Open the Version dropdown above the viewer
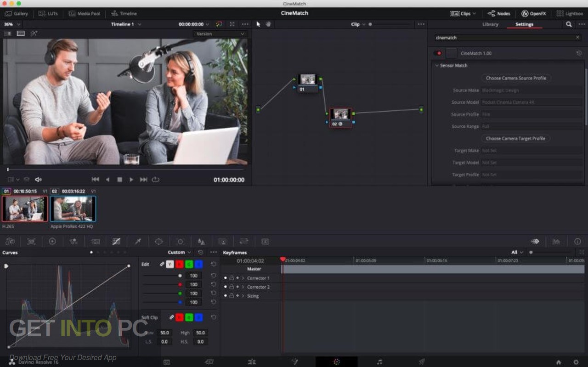588x367 pixels. [220, 34]
